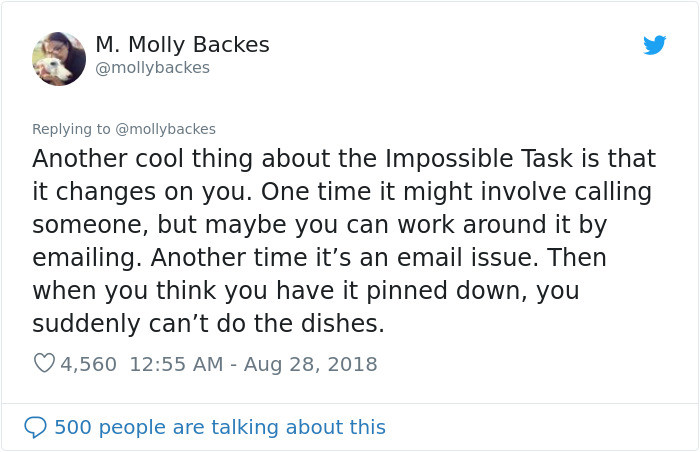
Task: Click the "Replying to" label
Action: click(x=71, y=129)
